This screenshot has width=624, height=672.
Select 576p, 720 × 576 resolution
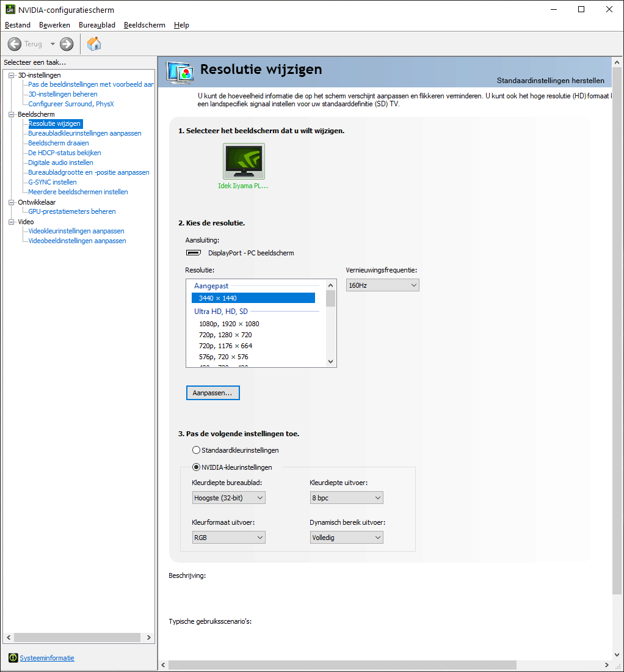(x=223, y=357)
